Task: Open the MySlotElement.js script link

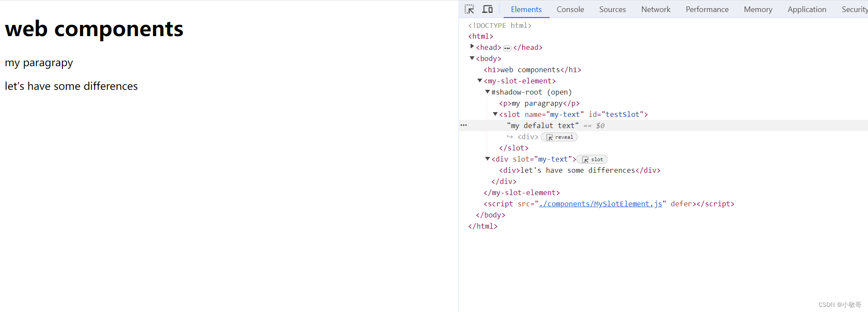Action: pyautogui.click(x=600, y=204)
